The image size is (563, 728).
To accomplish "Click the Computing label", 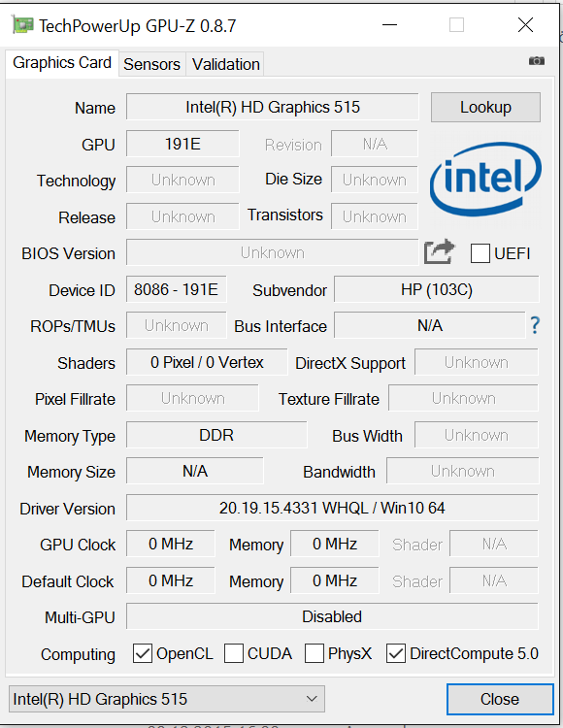I will pyautogui.click(x=78, y=654).
